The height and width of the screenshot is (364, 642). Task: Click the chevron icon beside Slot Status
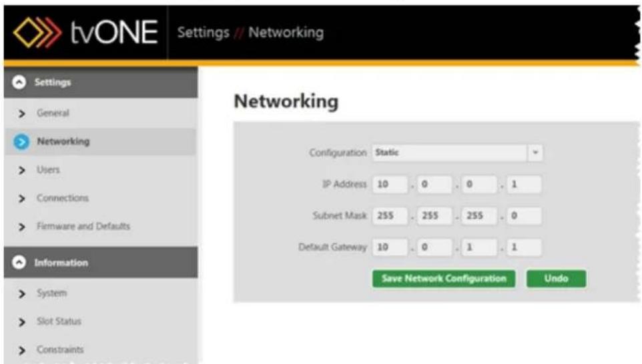(x=22, y=322)
